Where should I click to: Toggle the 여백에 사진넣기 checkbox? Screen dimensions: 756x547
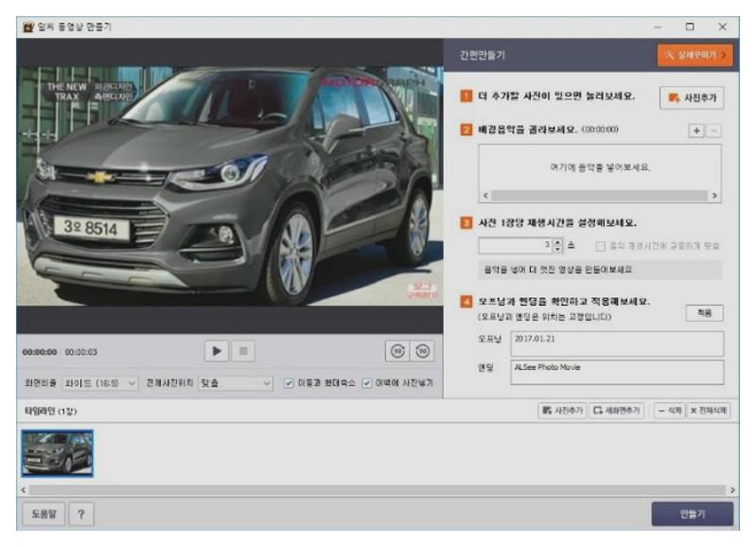[367, 383]
